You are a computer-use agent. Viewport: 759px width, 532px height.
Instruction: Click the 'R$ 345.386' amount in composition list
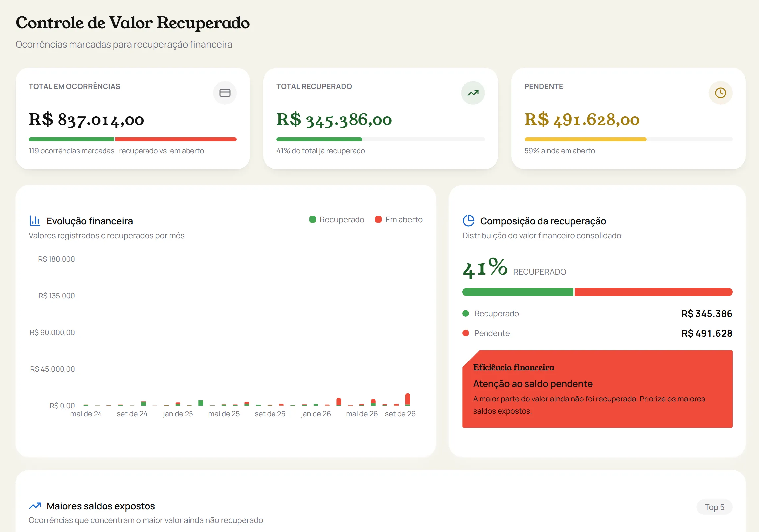point(706,314)
